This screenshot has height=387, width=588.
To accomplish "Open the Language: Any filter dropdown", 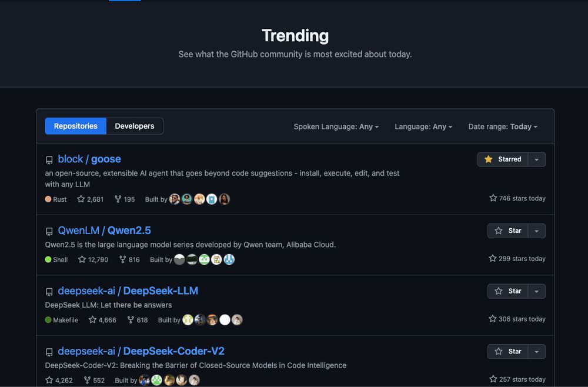I will 423,127.
